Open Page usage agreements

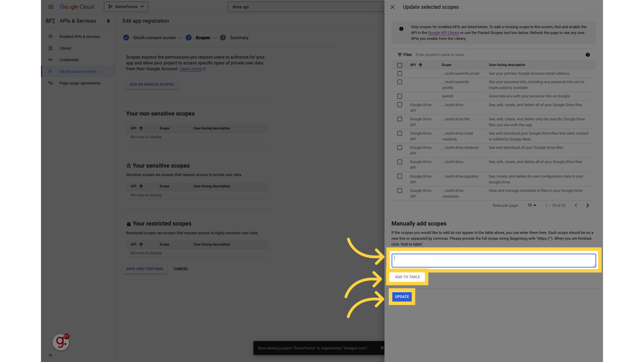(x=80, y=83)
